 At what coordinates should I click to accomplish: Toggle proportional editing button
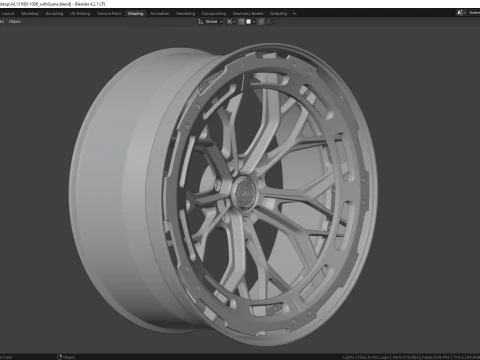pos(261,22)
